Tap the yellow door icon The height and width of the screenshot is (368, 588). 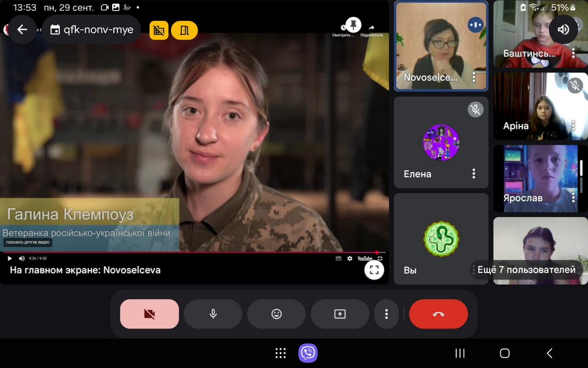(184, 30)
